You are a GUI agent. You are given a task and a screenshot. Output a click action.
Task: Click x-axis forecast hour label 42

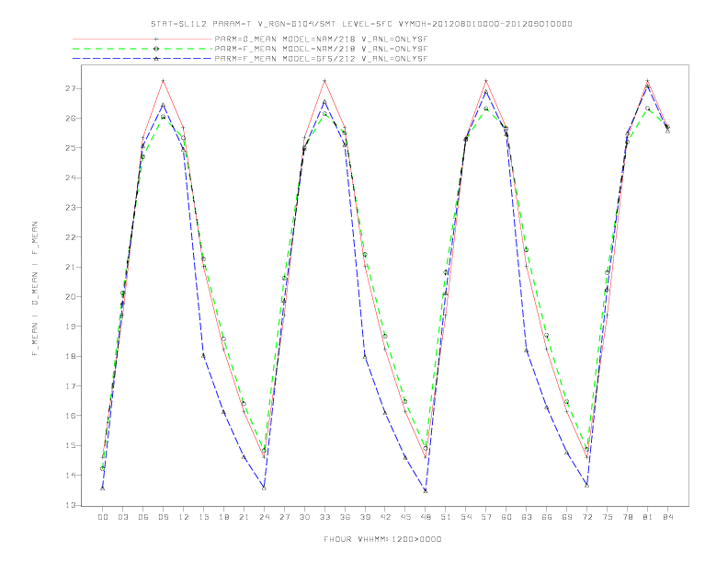[385, 517]
